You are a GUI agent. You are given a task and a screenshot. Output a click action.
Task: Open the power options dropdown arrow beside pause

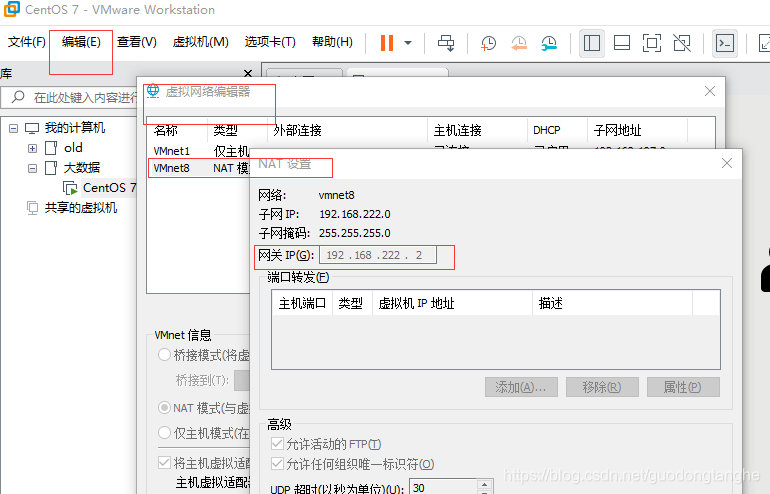408,43
